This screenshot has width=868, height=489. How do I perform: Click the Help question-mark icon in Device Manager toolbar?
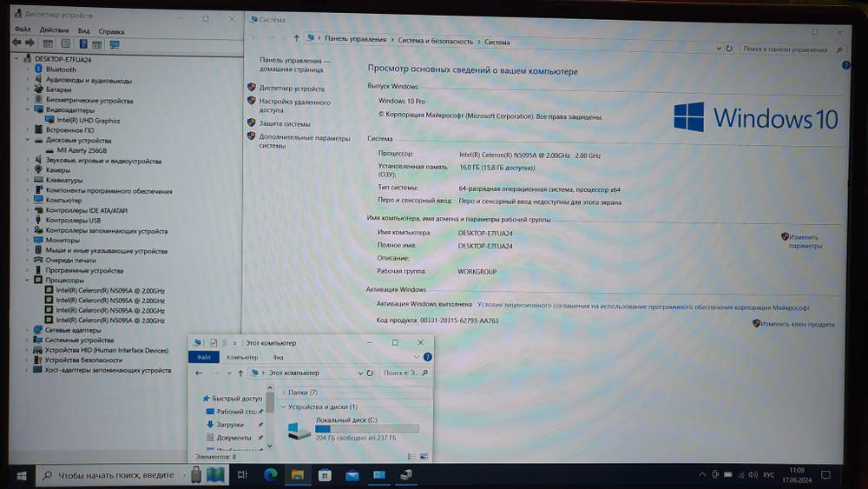pyautogui.click(x=83, y=43)
